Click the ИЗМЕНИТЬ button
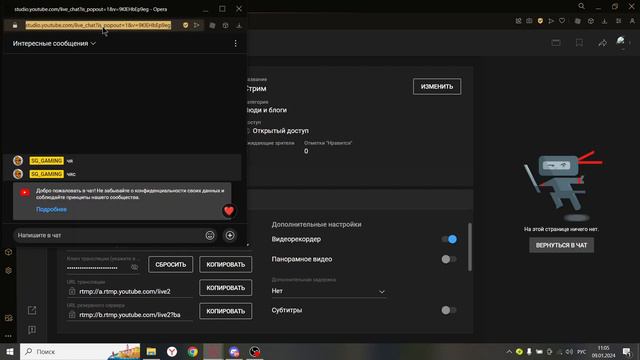Screen dimensions: 640x360 pos(437,87)
